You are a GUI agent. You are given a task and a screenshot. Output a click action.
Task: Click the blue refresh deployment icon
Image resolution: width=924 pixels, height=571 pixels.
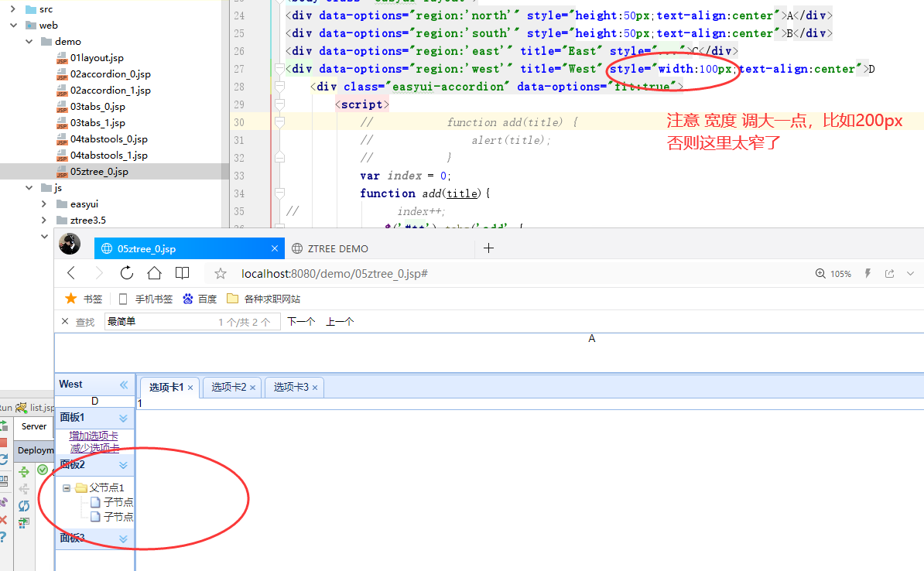(23, 505)
